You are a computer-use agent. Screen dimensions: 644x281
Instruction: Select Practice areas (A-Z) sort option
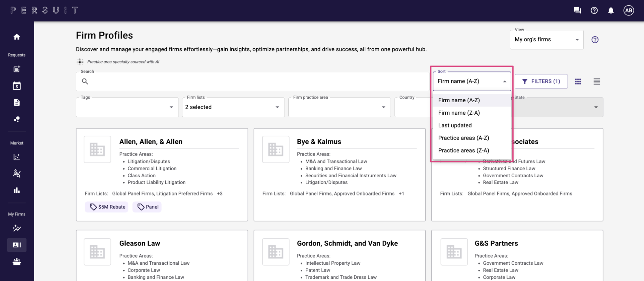click(472, 138)
